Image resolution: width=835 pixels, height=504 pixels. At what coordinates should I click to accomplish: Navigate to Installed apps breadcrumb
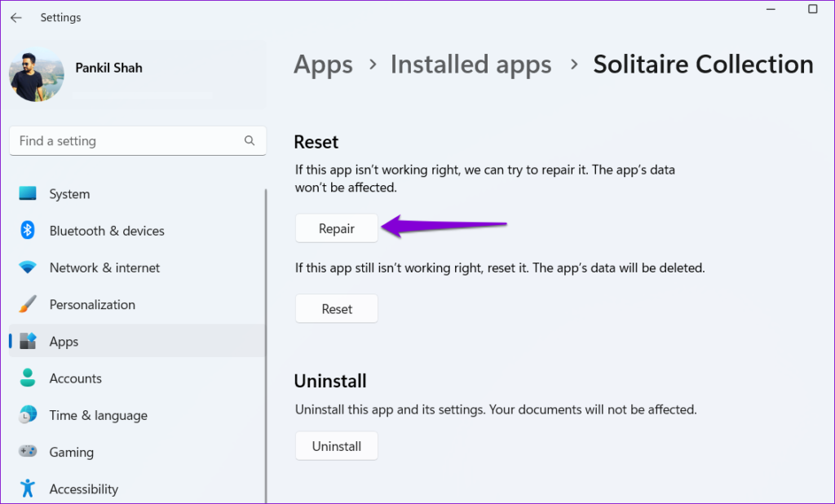(x=471, y=64)
